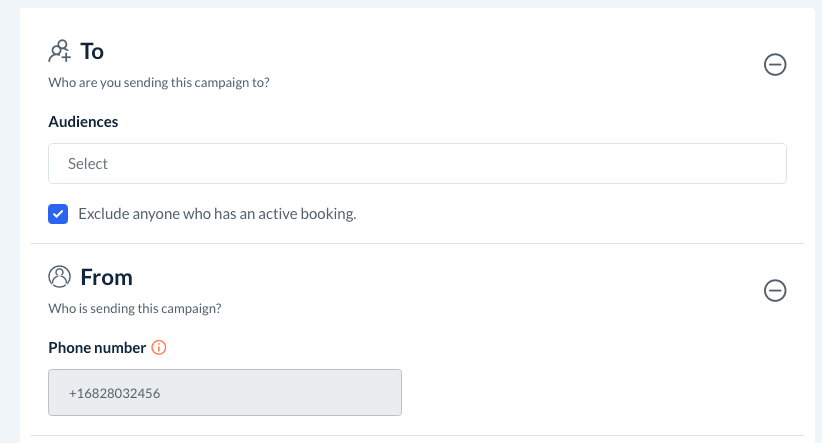Uncheck Exclude anyone with active booking

(x=58, y=214)
